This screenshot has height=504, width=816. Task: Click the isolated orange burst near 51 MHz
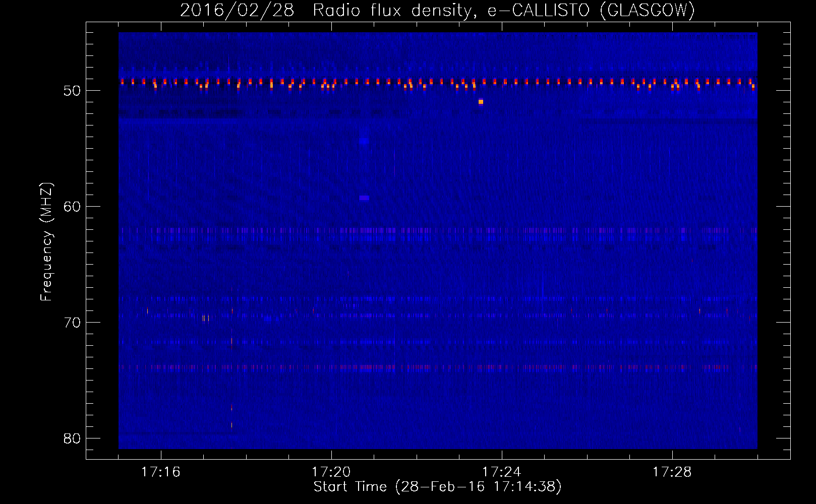coord(481,102)
